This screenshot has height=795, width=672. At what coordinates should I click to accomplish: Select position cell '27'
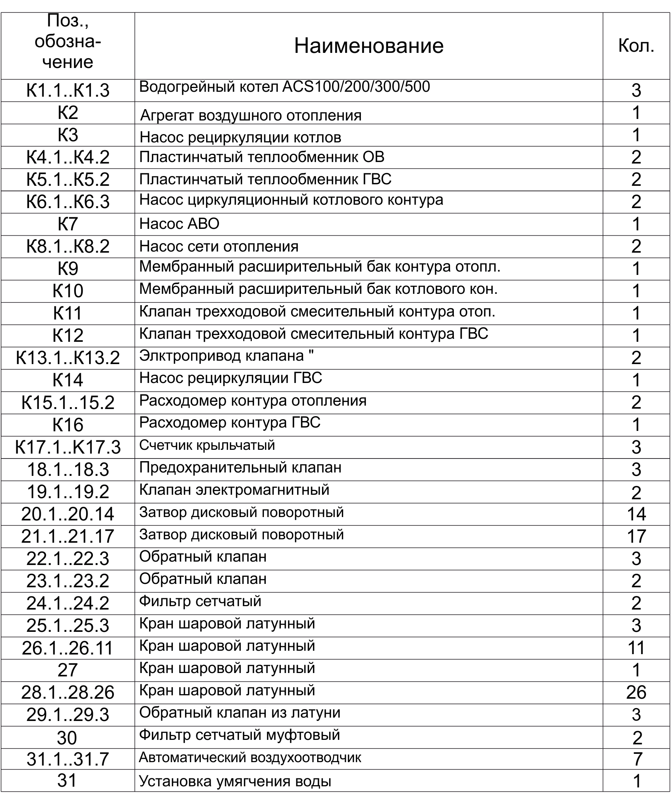click(68, 670)
